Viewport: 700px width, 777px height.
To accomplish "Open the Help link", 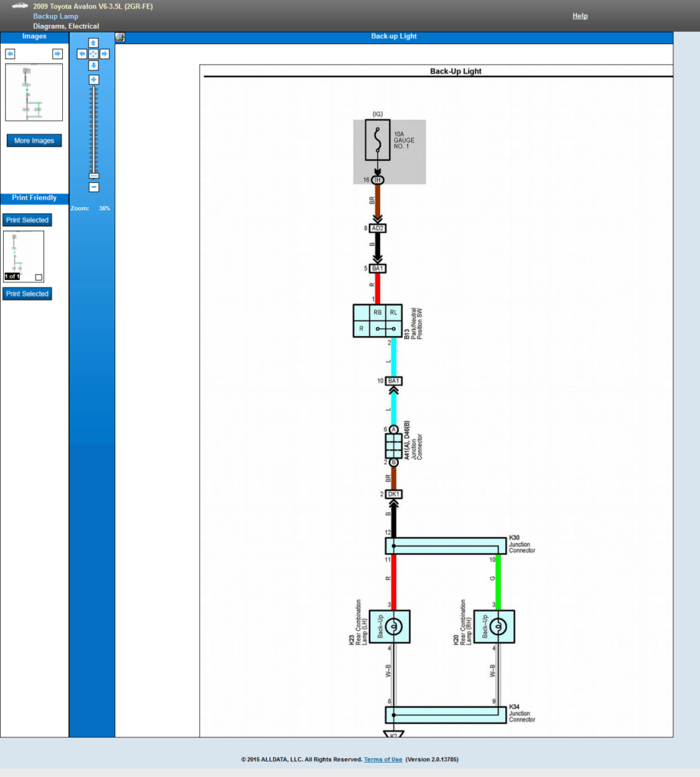I will [x=580, y=16].
